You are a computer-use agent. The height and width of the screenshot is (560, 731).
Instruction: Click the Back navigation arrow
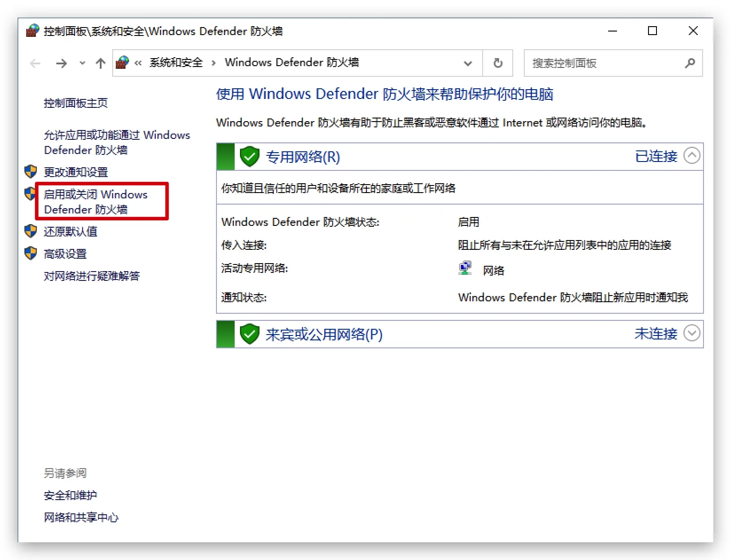point(35,63)
